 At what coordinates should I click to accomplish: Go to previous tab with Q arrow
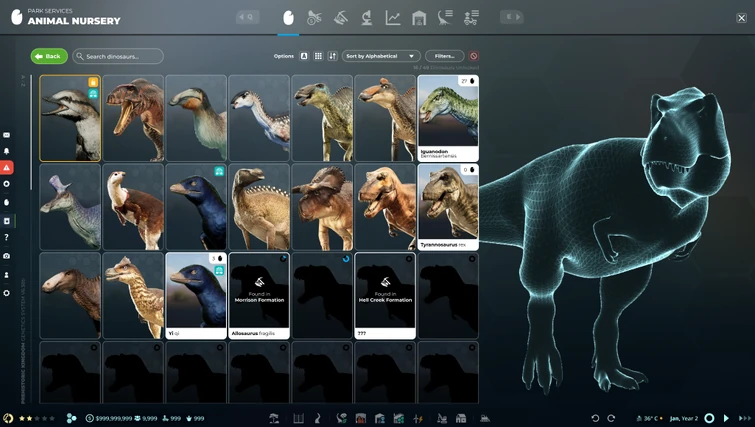(247, 17)
